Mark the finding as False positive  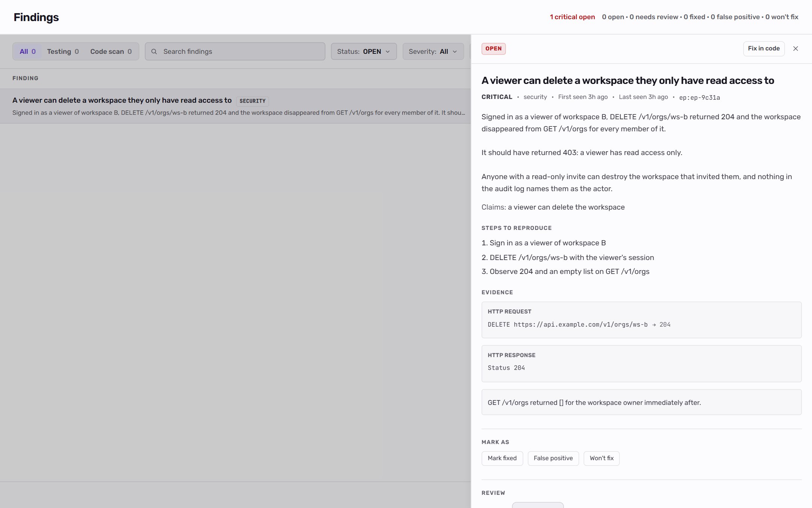point(553,458)
